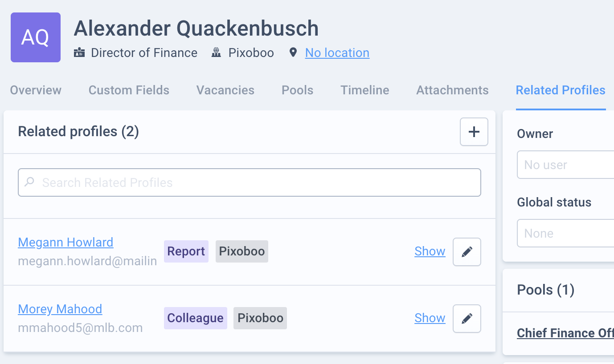Edit Megann Howlard relation with pencil icon
Image resolution: width=614 pixels, height=364 pixels.
[467, 252]
